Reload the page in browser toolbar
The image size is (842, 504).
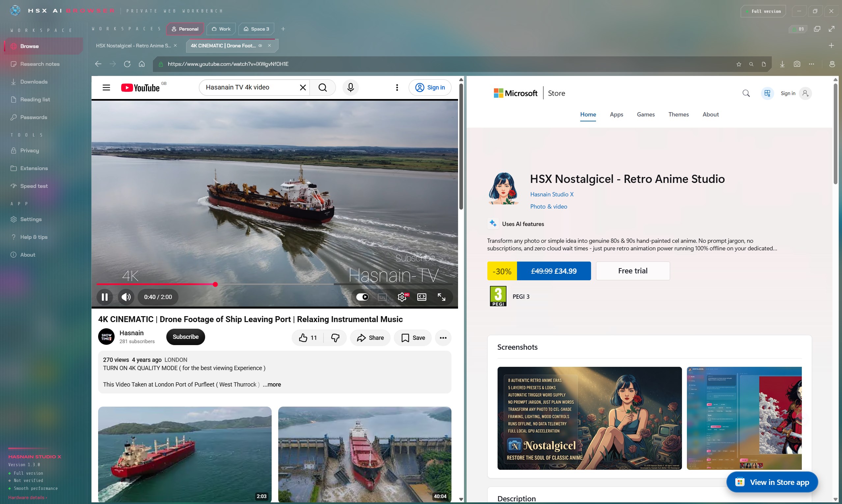click(x=127, y=64)
